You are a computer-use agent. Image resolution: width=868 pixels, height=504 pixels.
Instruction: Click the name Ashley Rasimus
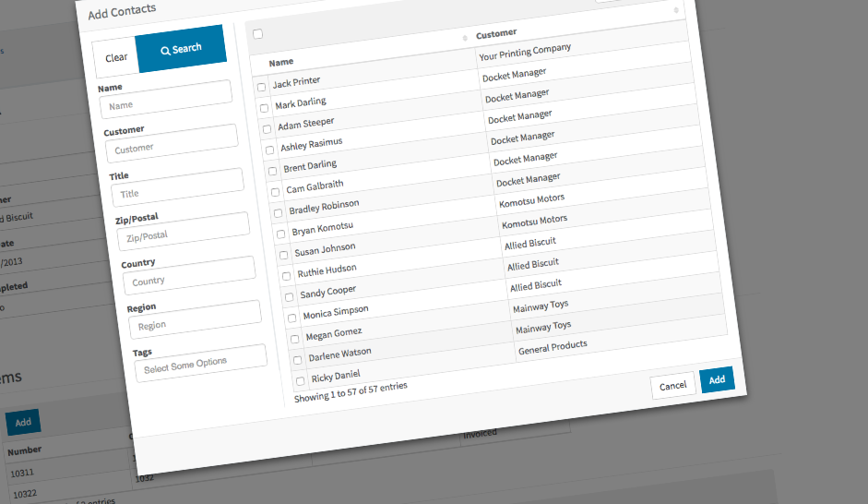click(x=312, y=145)
